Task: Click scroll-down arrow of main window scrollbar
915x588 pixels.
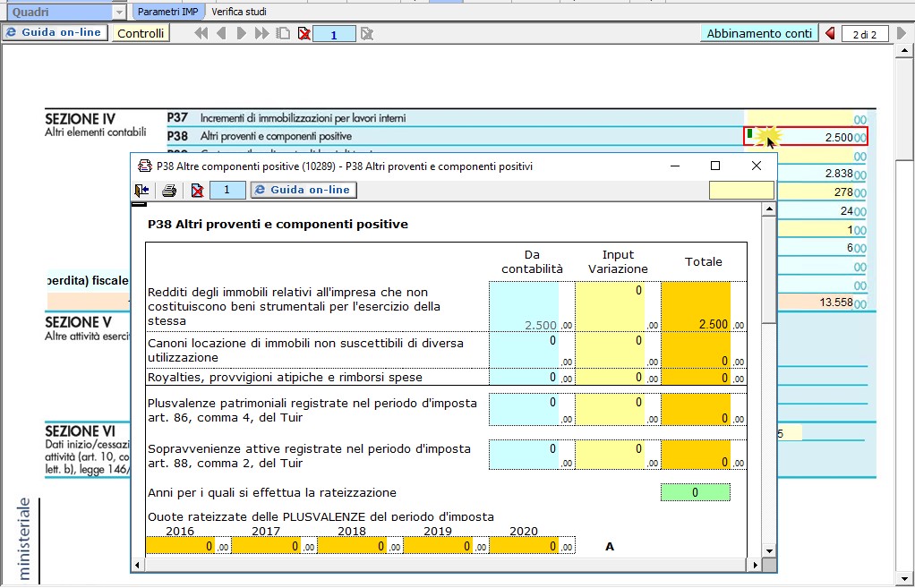Action: pyautogui.click(x=904, y=579)
